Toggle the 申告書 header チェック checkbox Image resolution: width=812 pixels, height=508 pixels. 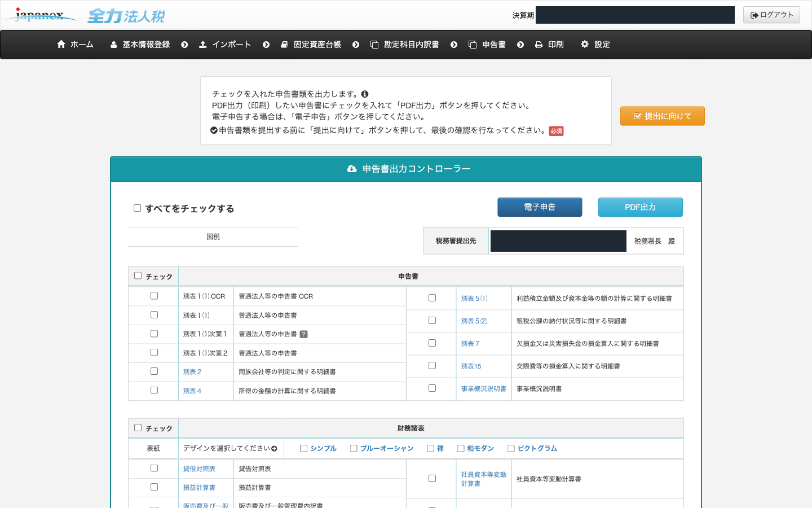[138, 276]
